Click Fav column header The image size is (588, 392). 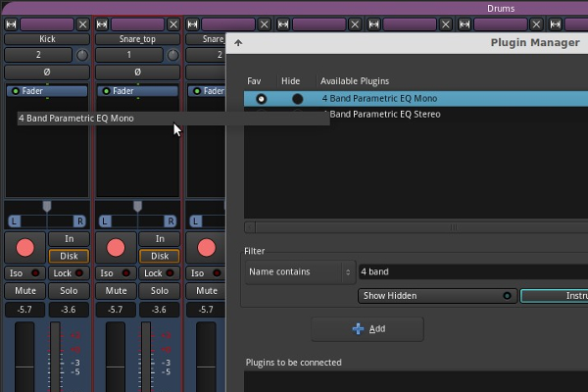pyautogui.click(x=254, y=81)
